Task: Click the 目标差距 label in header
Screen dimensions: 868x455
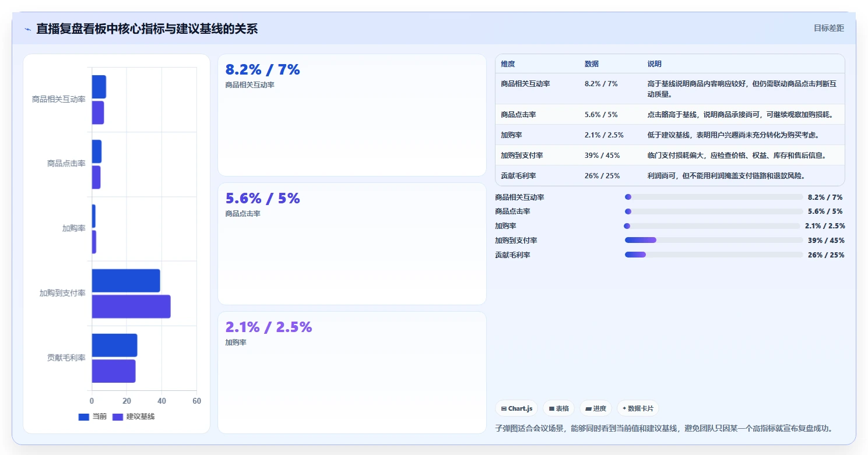Action: point(828,28)
